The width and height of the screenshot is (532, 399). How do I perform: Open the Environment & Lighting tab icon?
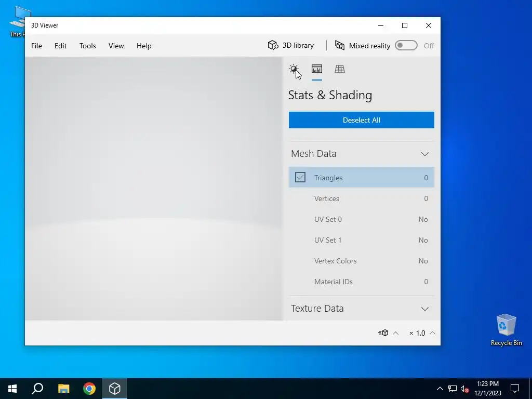tap(294, 69)
